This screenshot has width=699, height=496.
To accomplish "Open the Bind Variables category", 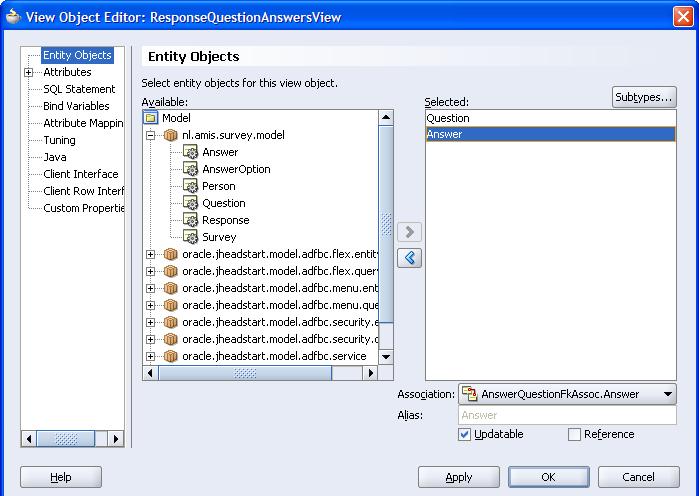I will click(76, 106).
